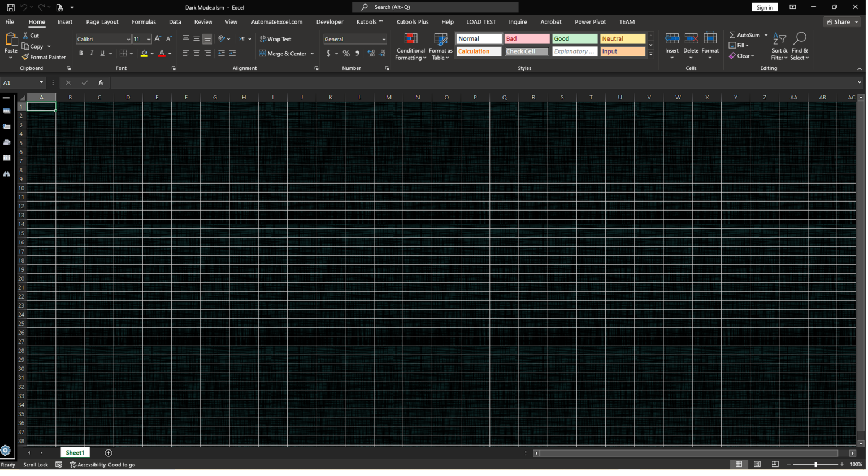This screenshot has width=868, height=476.
Task: Open the Page Layout ribbon tab
Action: (x=102, y=22)
